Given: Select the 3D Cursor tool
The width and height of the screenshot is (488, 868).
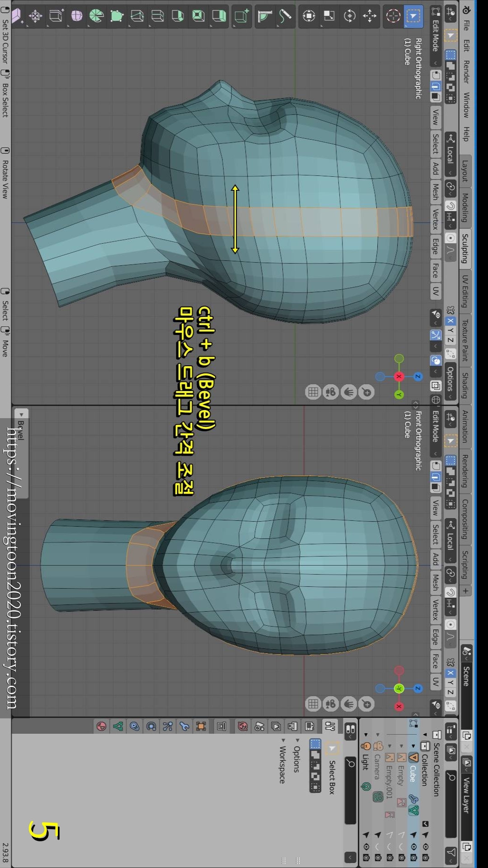Looking at the screenshot, I should tap(393, 16).
